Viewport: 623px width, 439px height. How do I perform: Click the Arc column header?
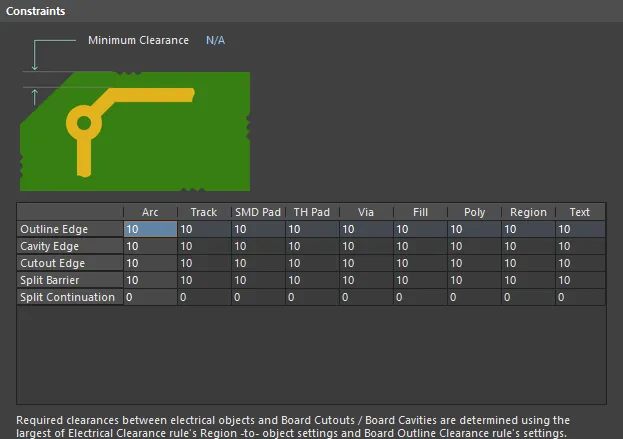(150, 212)
